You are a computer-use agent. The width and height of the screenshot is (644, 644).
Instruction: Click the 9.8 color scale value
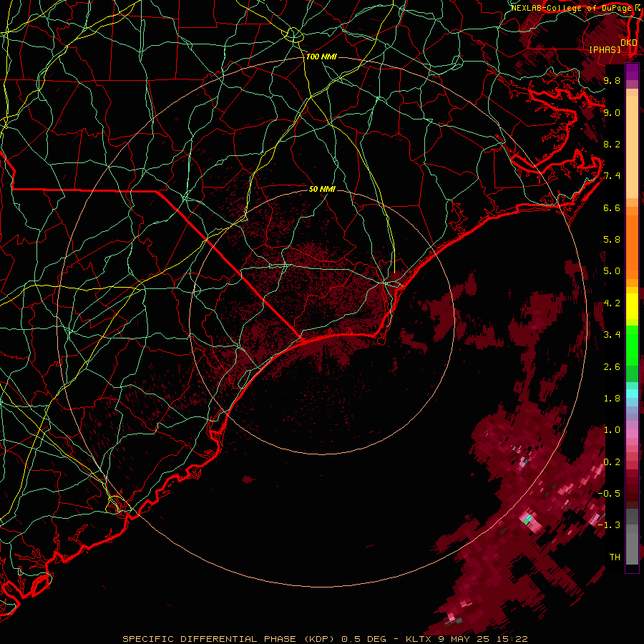(612, 80)
